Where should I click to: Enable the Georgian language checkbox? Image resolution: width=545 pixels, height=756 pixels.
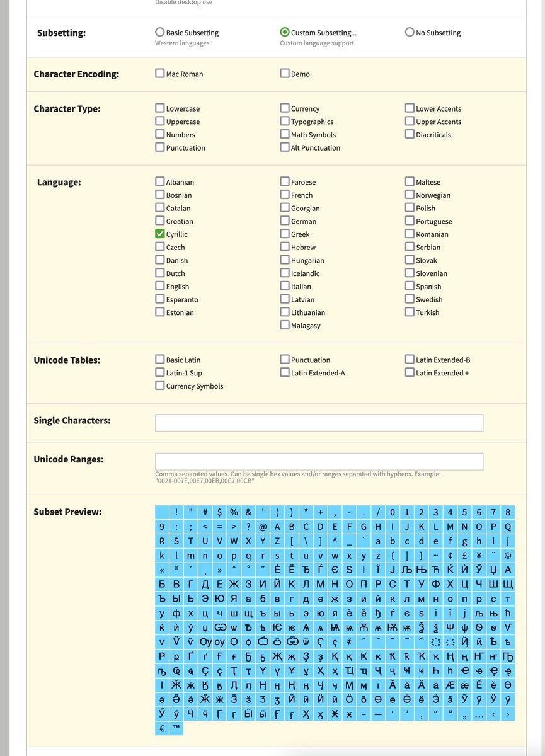click(285, 207)
